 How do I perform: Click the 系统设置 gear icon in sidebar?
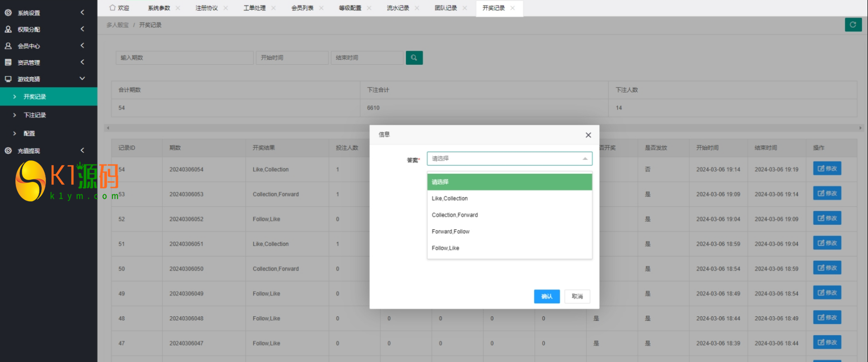click(8, 13)
